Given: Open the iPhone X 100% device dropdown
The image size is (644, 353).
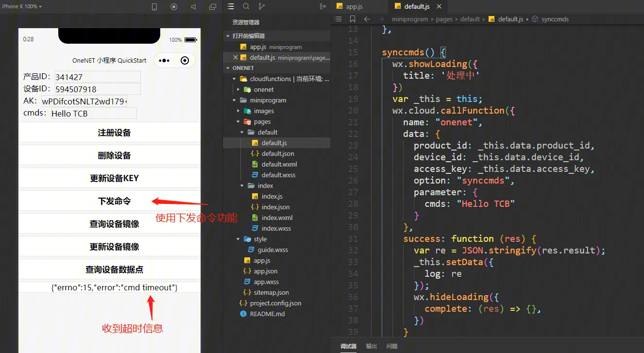Looking at the screenshot, I should 22,7.
